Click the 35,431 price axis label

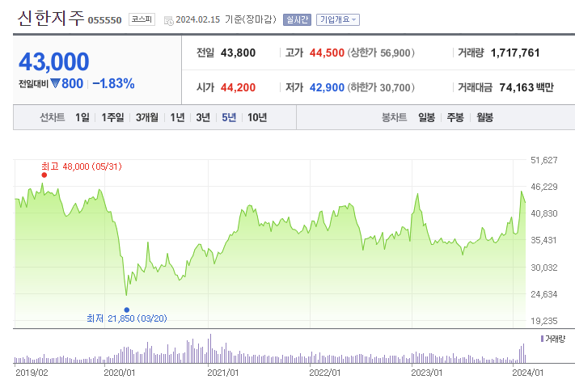(x=544, y=240)
